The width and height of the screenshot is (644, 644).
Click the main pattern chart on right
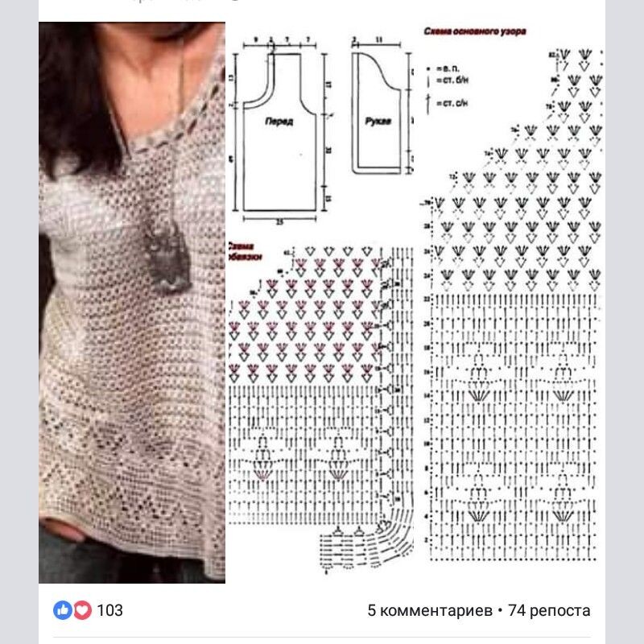pyautogui.click(x=512, y=304)
